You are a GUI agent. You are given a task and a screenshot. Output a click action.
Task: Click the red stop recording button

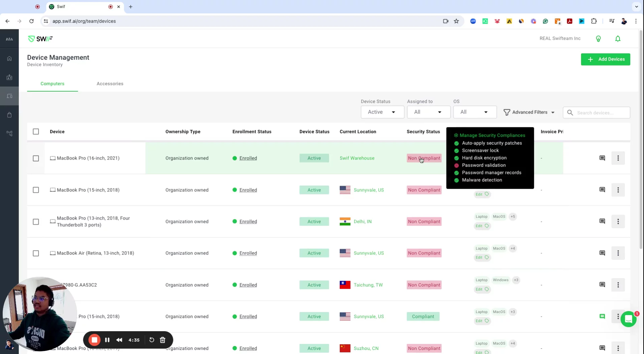click(95, 340)
